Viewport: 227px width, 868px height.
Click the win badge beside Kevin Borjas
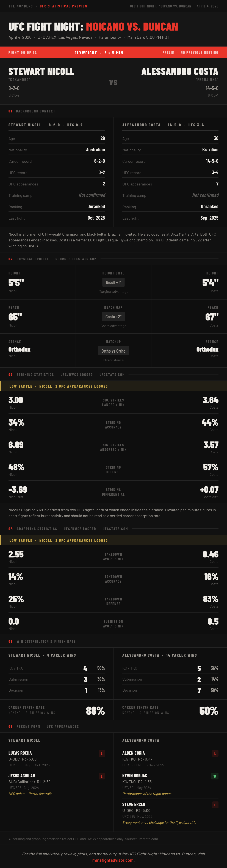tap(215, 776)
